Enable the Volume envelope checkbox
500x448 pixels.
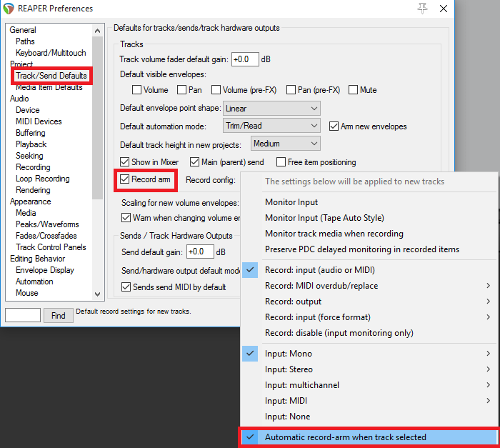click(x=137, y=90)
